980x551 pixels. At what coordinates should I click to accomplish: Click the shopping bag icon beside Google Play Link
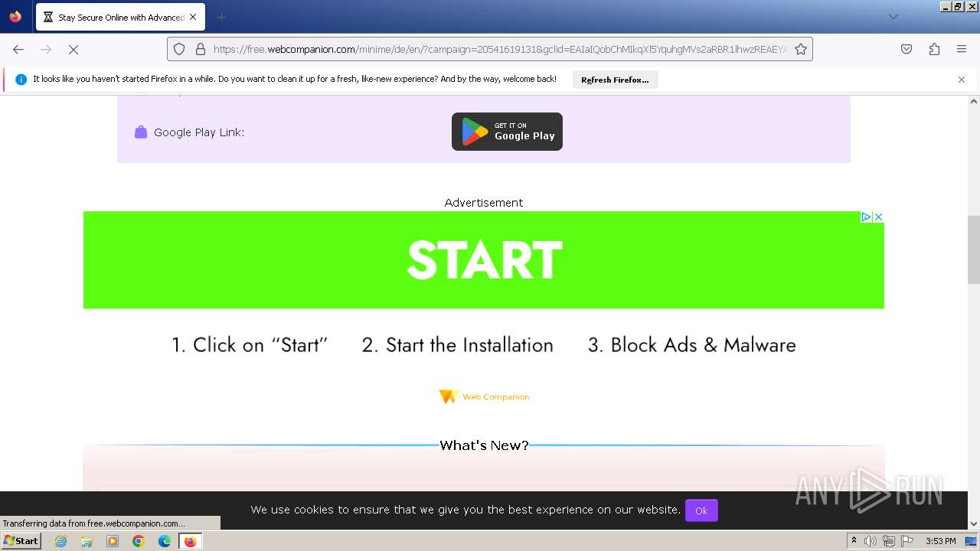141,132
